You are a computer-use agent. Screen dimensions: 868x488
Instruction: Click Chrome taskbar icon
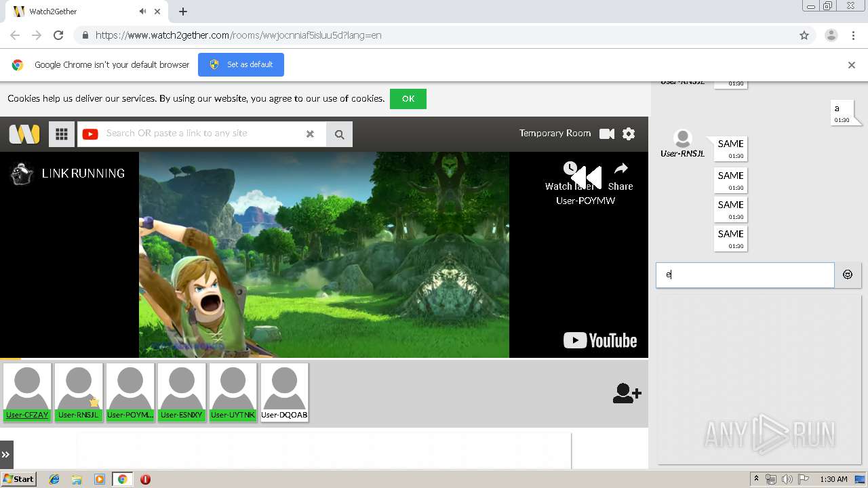[123, 479]
